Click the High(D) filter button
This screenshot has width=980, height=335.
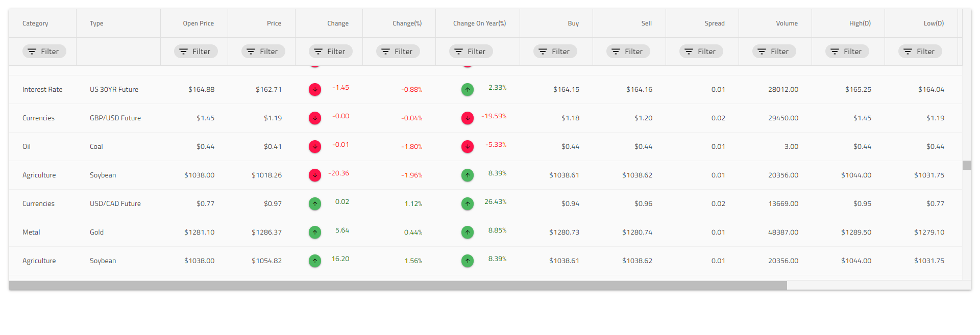pyautogui.click(x=847, y=51)
